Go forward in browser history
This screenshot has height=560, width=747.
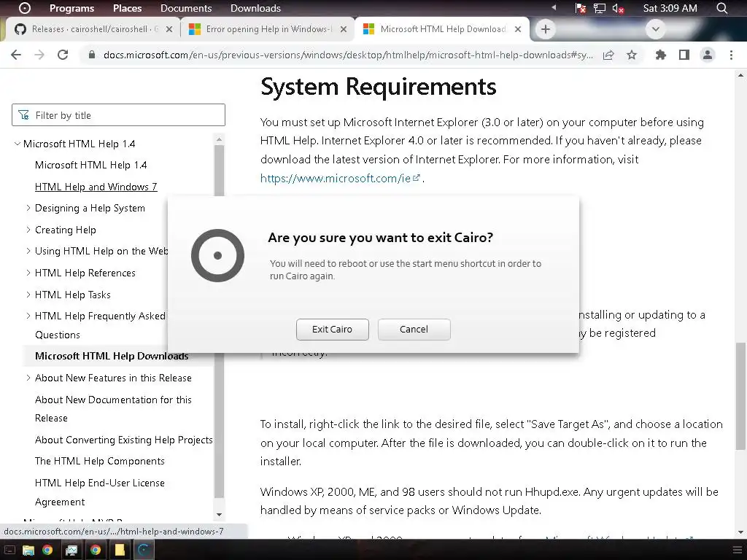click(x=39, y=55)
